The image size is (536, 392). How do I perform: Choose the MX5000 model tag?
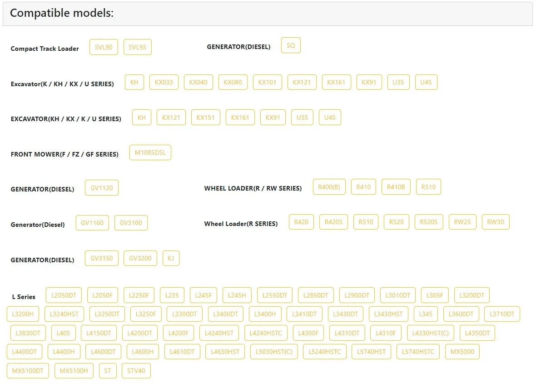click(462, 352)
